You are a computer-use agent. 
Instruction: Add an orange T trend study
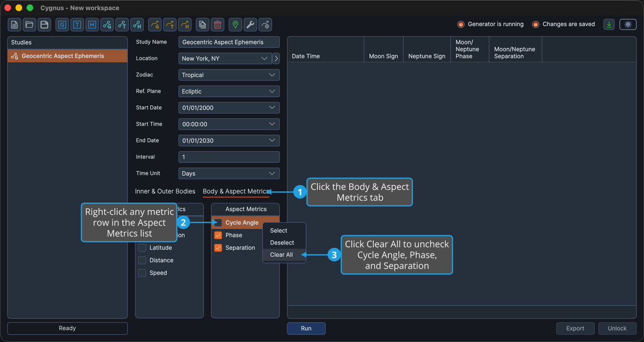point(170,24)
